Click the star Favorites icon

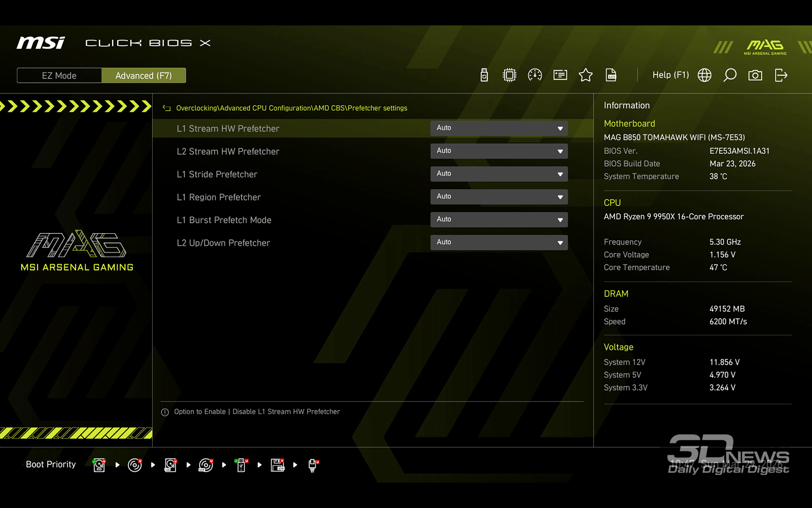(586, 75)
